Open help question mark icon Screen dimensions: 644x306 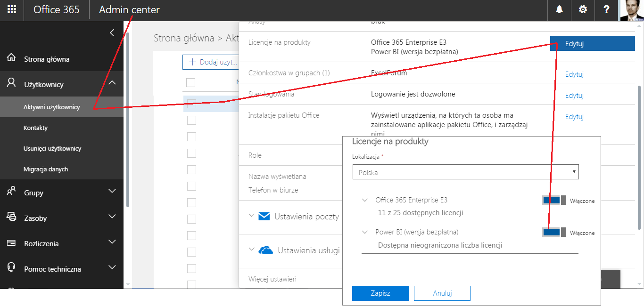pos(607,9)
